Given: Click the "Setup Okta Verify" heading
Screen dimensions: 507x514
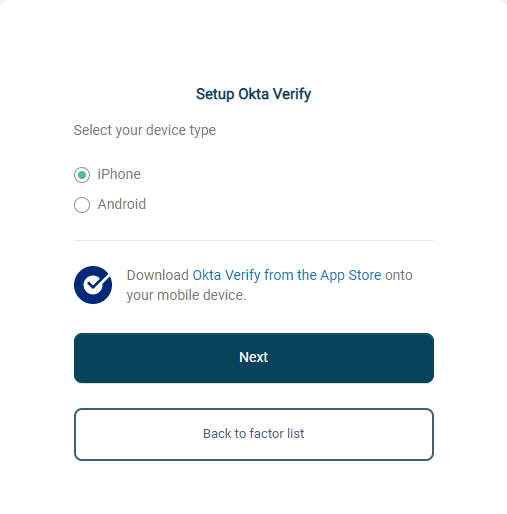Looking at the screenshot, I should click(254, 94).
